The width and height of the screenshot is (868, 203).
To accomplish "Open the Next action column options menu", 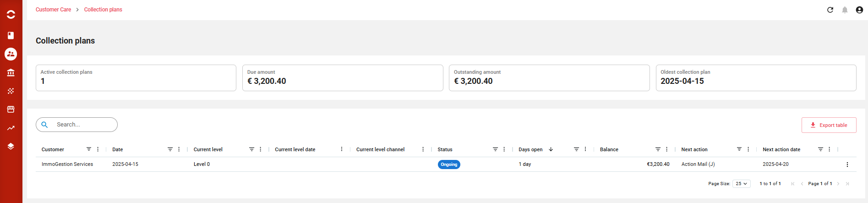I will pos(748,149).
